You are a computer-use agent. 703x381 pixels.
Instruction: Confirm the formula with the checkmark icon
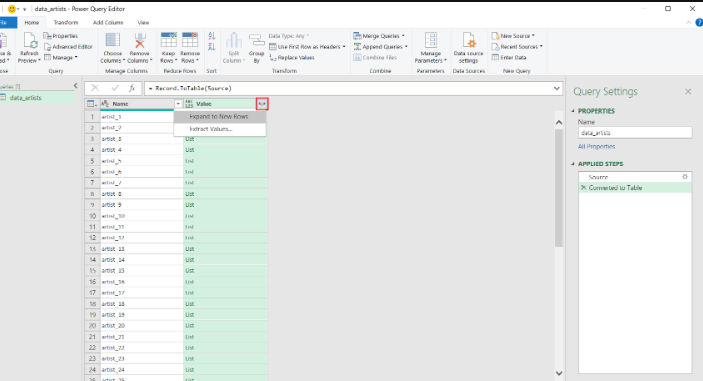pos(115,88)
